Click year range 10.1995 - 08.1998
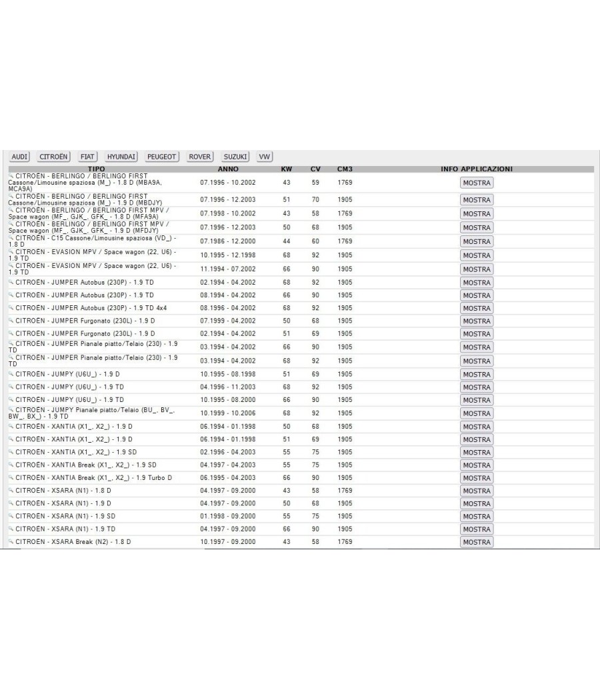This screenshot has width=600, height=700. click(x=228, y=374)
